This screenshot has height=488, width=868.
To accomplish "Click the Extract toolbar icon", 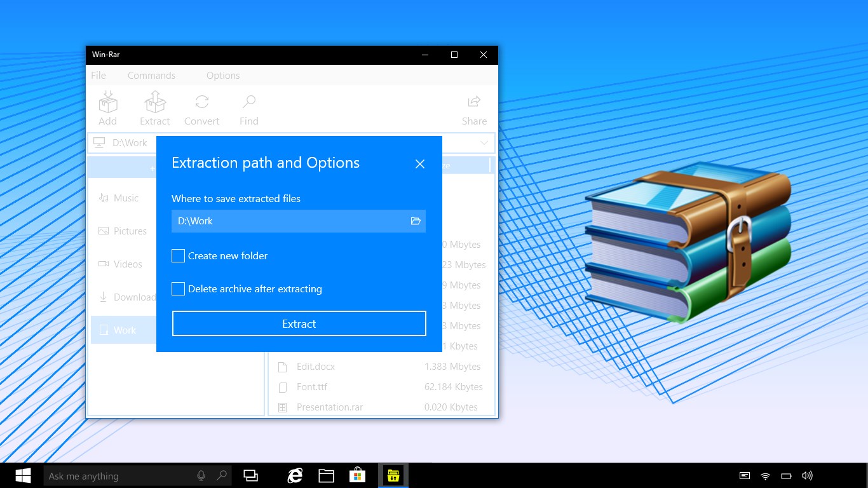I will (155, 102).
